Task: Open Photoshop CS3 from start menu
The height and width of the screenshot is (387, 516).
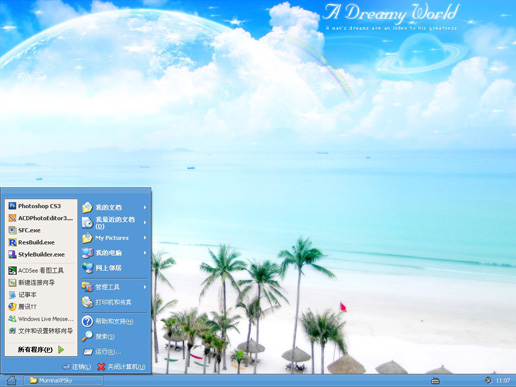Action: (41, 206)
